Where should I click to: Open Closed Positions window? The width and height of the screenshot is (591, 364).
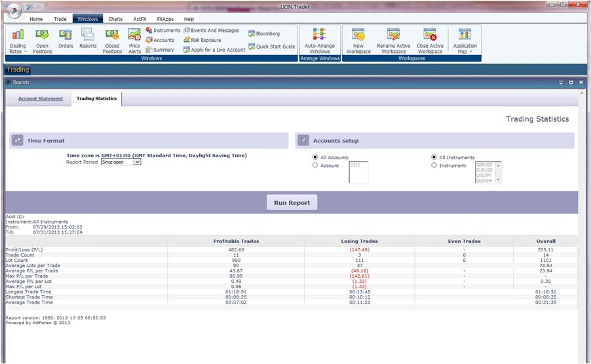point(112,41)
